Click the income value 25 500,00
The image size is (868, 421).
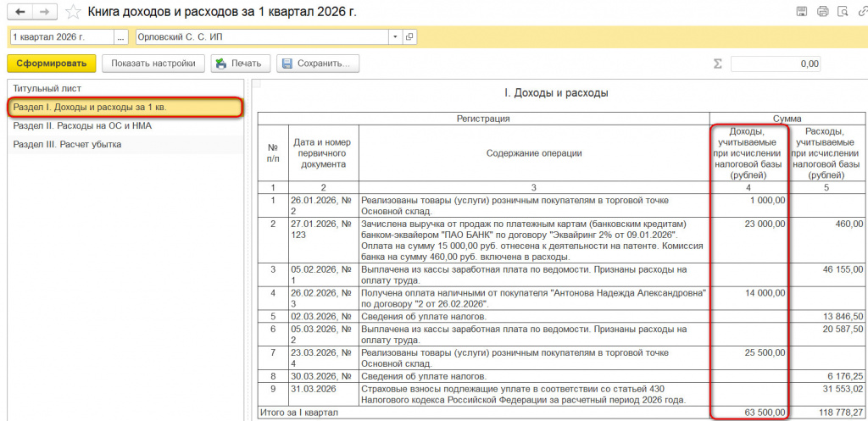pyautogui.click(x=764, y=352)
